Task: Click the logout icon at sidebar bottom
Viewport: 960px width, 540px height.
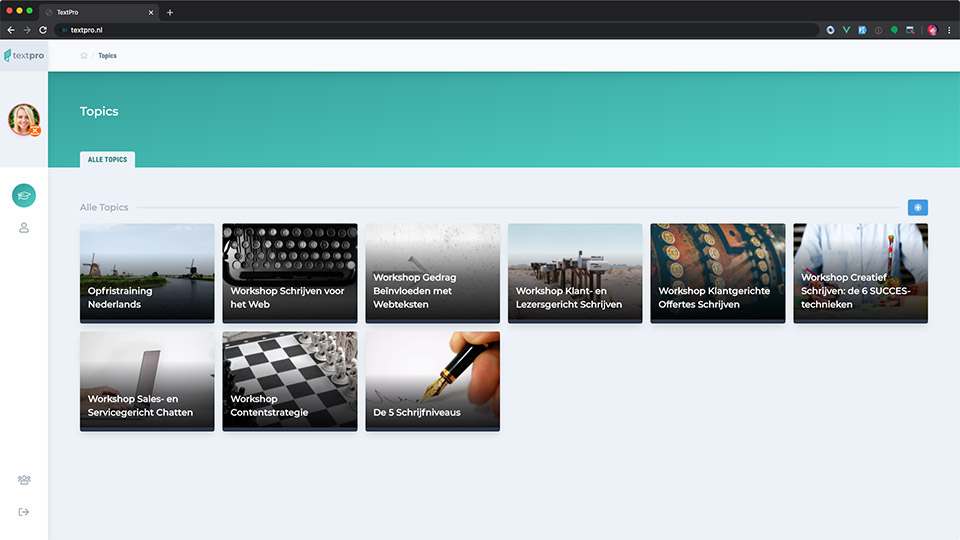Action: click(24, 512)
